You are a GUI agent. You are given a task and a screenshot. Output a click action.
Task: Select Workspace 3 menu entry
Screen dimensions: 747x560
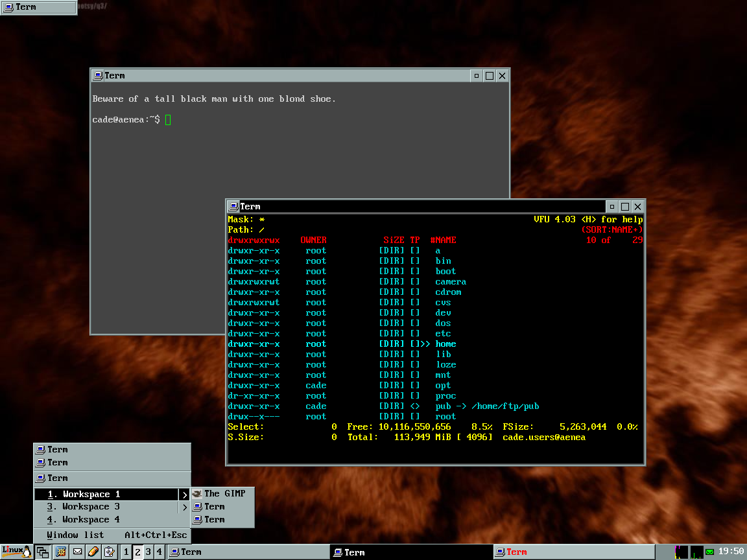click(112, 507)
